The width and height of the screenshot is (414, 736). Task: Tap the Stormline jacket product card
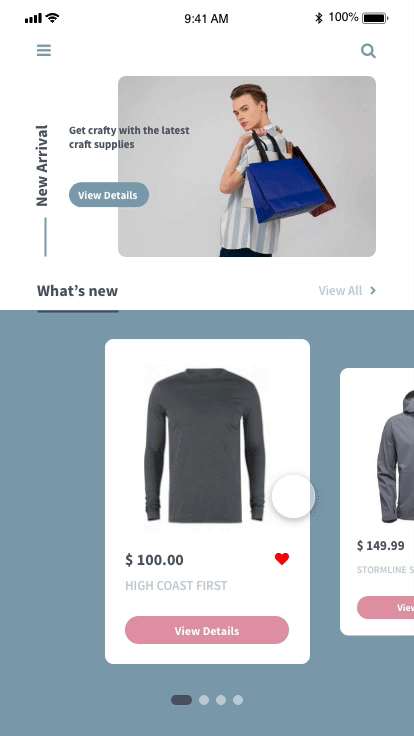pos(377,501)
